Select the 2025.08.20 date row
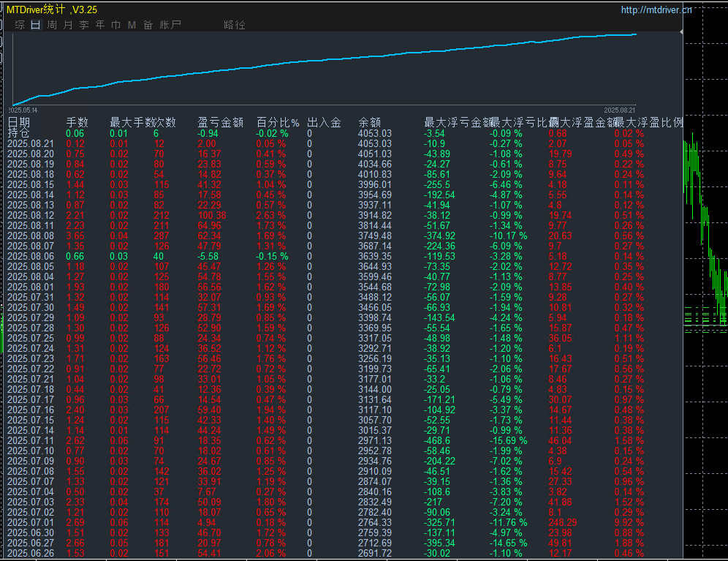 tap(31, 154)
